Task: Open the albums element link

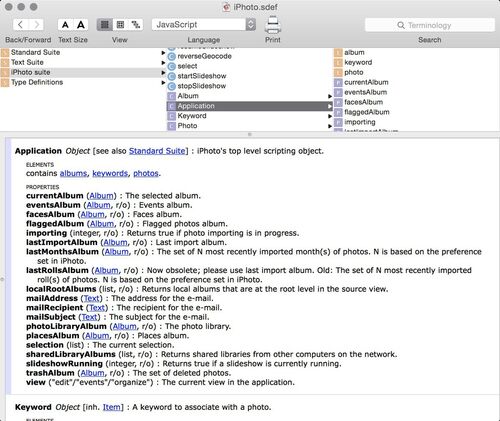Action: pyautogui.click(x=73, y=173)
